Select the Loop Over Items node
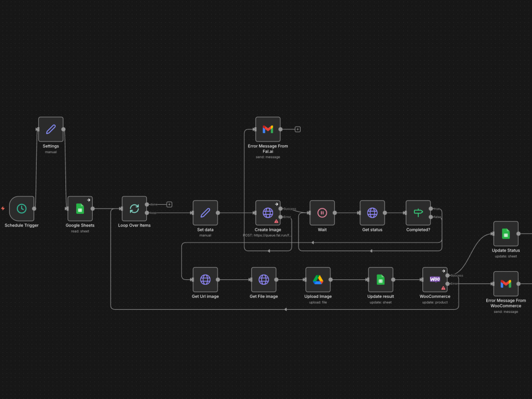532x399 pixels. point(135,209)
